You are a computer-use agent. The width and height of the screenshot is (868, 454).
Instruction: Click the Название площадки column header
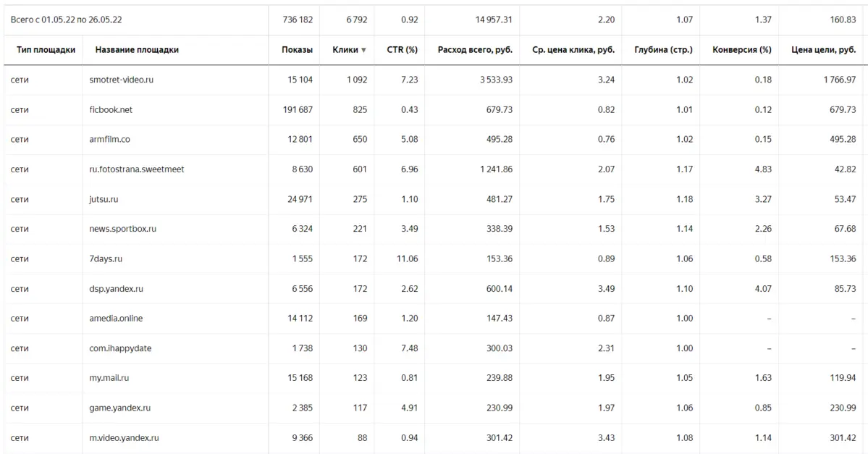point(137,50)
